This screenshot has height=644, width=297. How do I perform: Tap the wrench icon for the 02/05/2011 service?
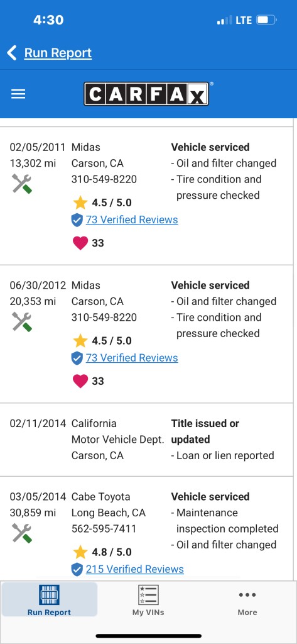pyautogui.click(x=22, y=184)
